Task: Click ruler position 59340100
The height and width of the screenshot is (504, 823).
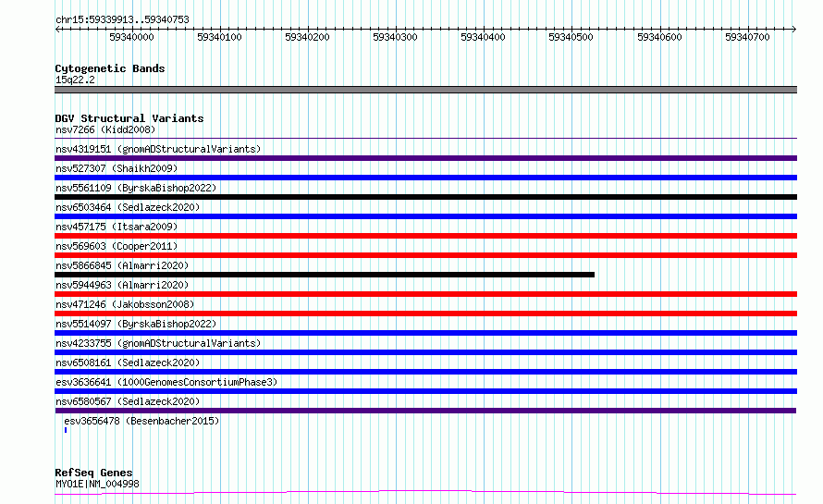Action: point(219,37)
